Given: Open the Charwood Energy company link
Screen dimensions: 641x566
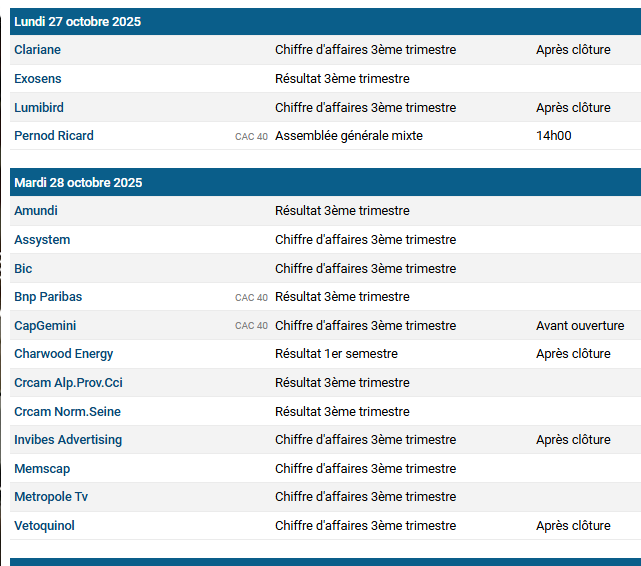Looking at the screenshot, I should 64,354.
